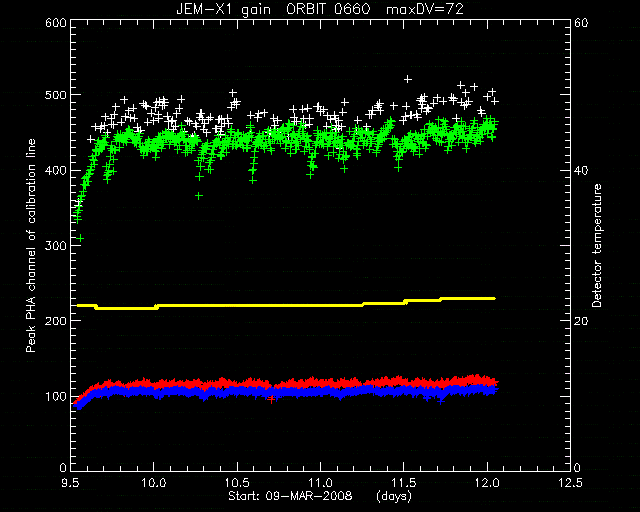640x512 pixels.
Task: Click the 'Detector temperature' right axis label
Action: (597, 246)
